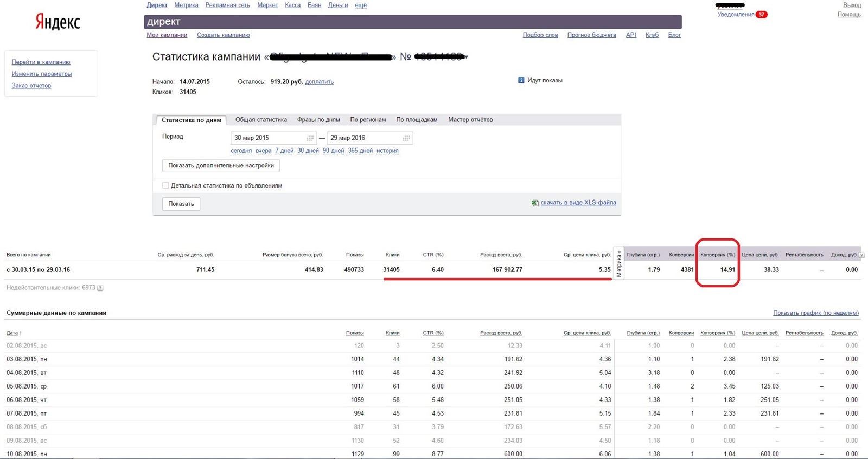This screenshot has height=459, width=868.
Task: Click the Excel file icon near download link
Action: point(535,203)
